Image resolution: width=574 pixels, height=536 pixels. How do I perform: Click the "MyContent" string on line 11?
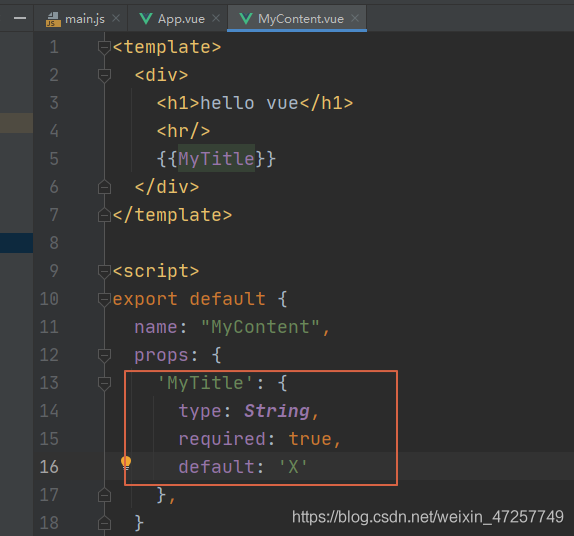pyautogui.click(x=261, y=327)
